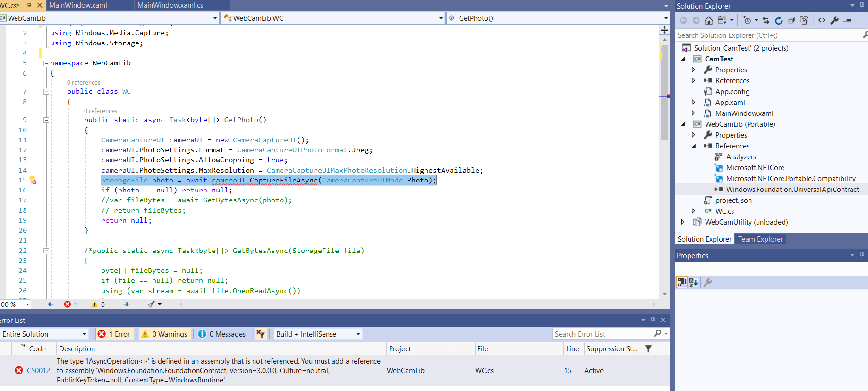868x391 pixels.
Task: Click Home icon in Solution Explorer toolbar
Action: point(708,20)
